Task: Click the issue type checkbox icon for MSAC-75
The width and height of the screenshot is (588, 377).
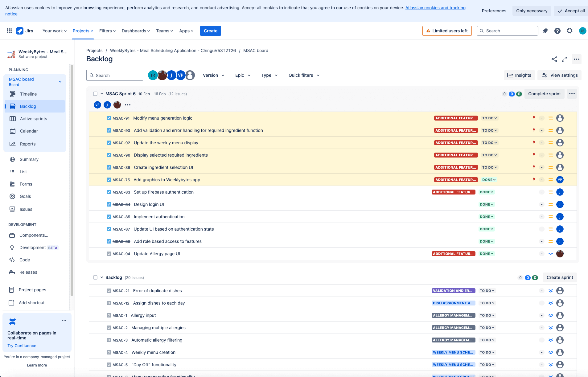Action: [109, 180]
